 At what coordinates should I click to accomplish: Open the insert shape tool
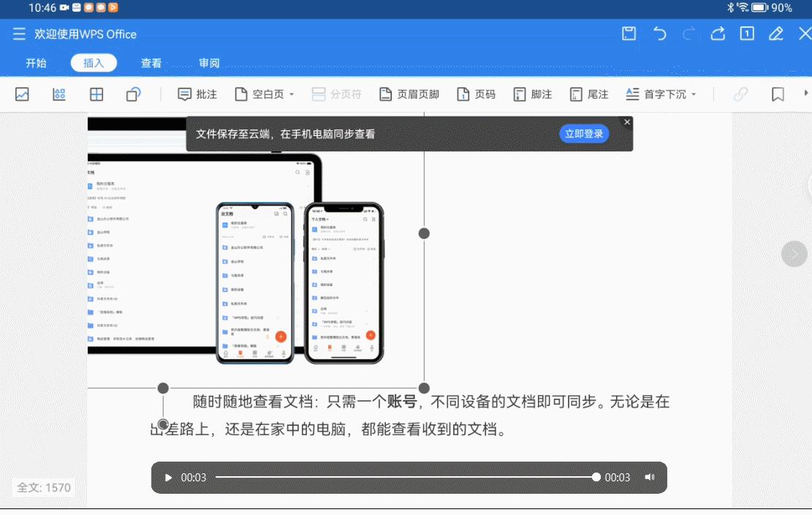(132, 94)
